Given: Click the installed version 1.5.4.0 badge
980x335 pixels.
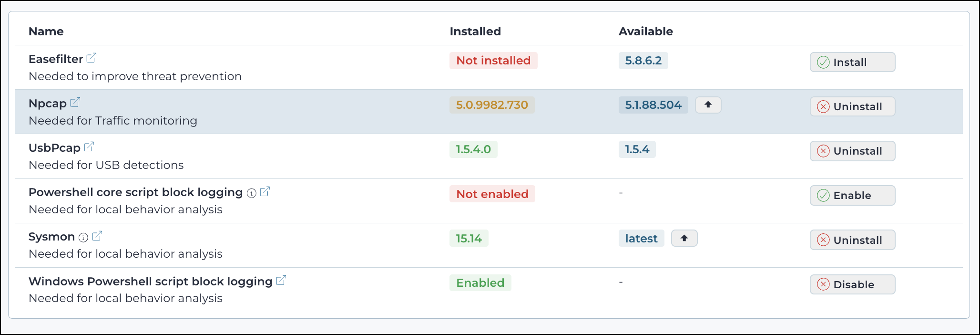Looking at the screenshot, I should pyautogui.click(x=473, y=149).
